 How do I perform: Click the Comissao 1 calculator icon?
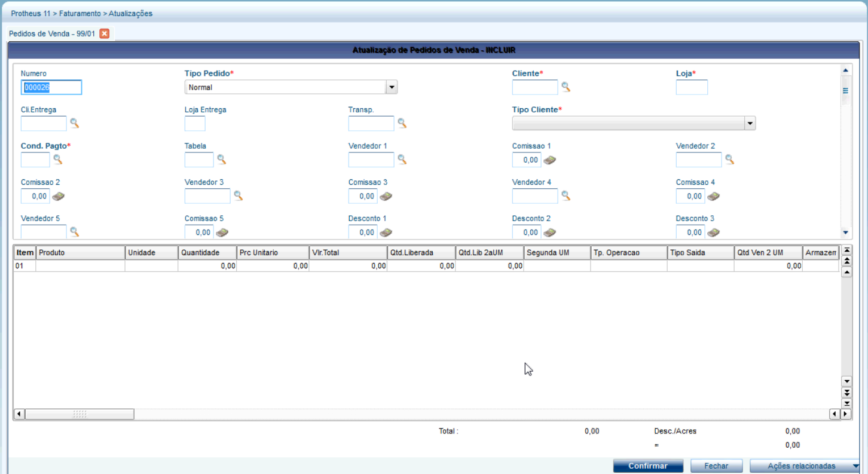point(550,160)
